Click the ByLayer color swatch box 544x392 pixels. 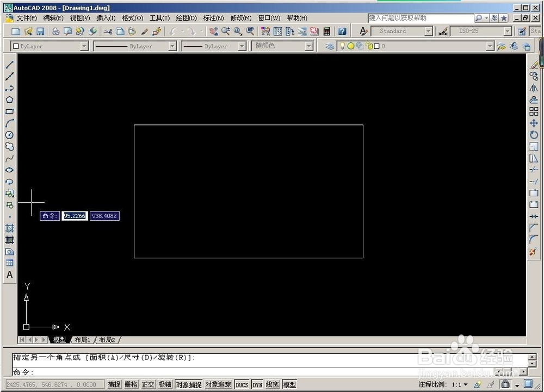point(16,46)
